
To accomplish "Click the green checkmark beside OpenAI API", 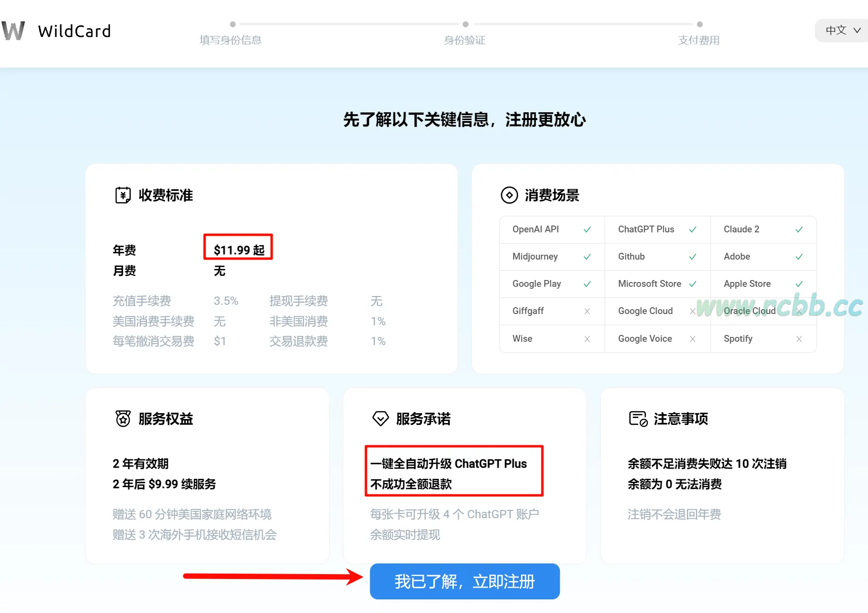I will pyautogui.click(x=587, y=229).
